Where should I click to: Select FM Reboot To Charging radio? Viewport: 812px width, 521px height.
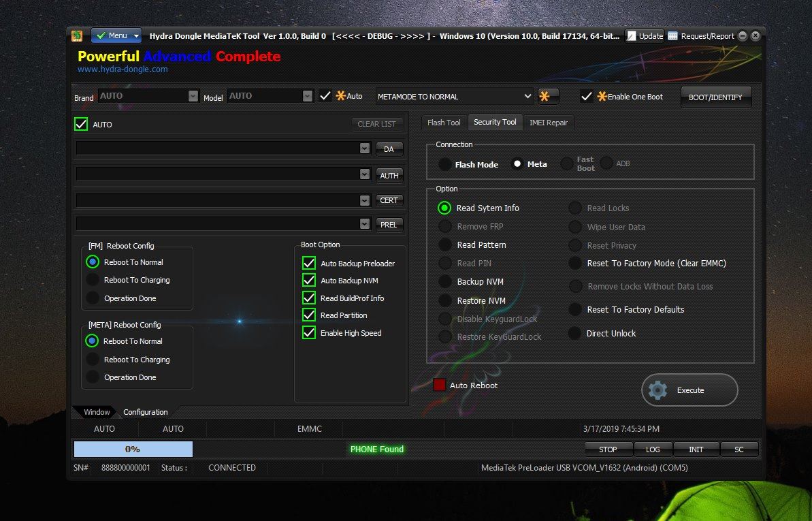pos(92,280)
